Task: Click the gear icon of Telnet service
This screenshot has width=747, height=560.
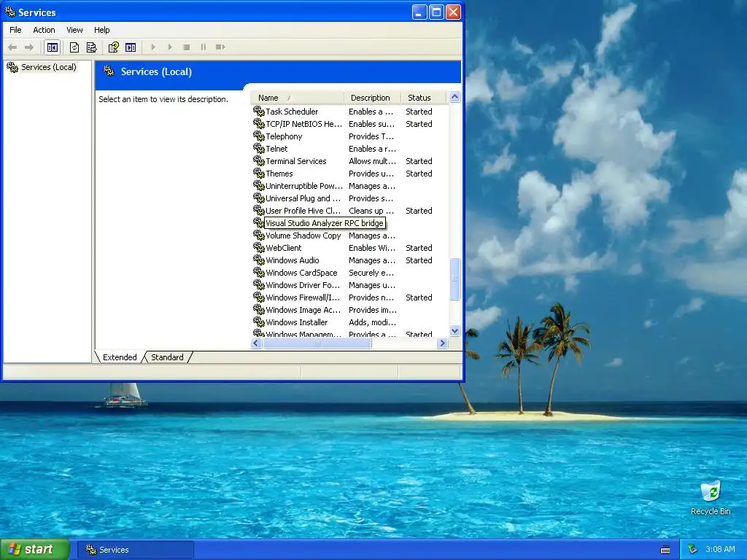Action: coord(259,148)
